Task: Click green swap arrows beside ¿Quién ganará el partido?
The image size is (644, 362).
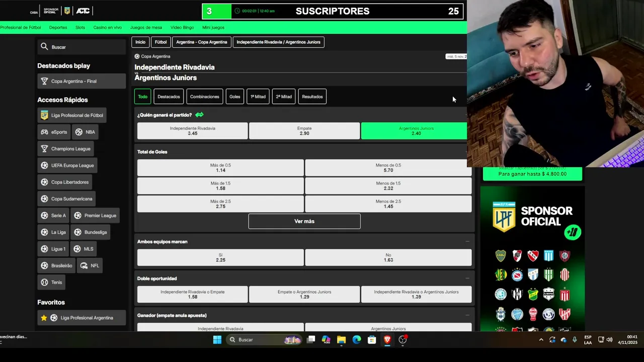Action: coord(199,115)
